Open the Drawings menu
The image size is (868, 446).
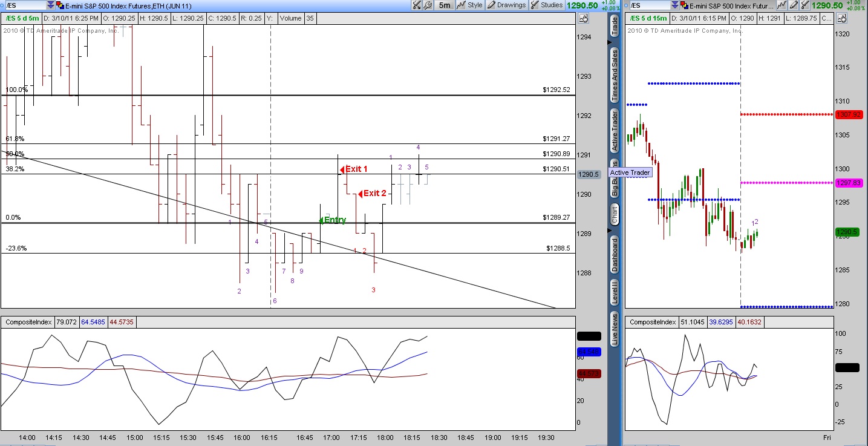pos(507,5)
